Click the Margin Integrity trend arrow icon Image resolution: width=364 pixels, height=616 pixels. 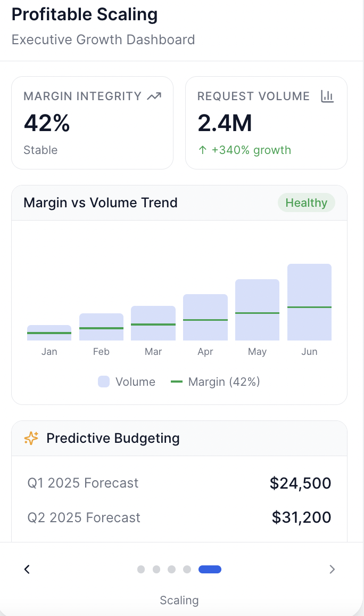tap(154, 96)
